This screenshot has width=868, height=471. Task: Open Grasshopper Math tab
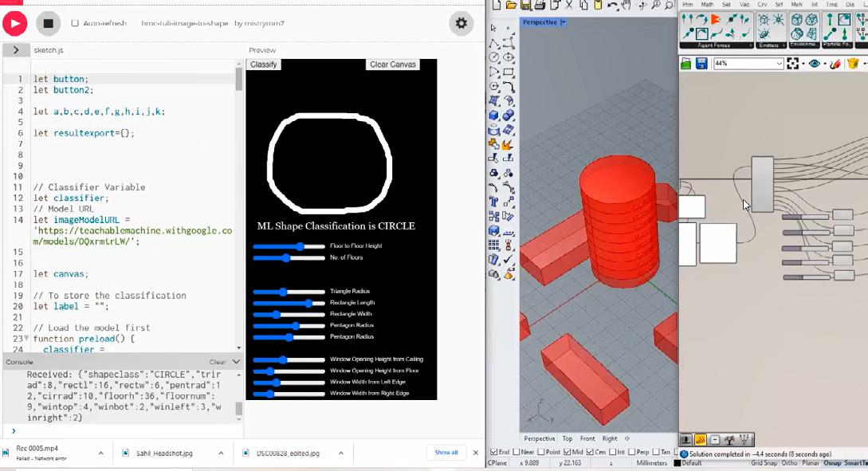point(708,4)
